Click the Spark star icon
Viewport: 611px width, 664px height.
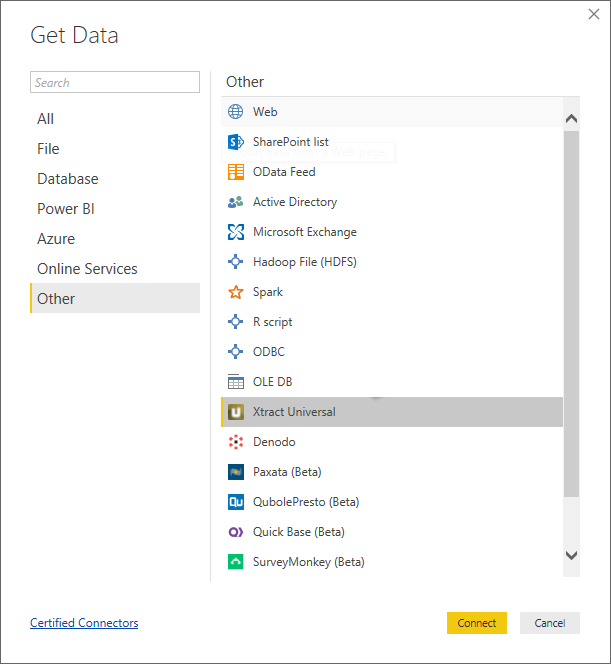click(x=235, y=292)
